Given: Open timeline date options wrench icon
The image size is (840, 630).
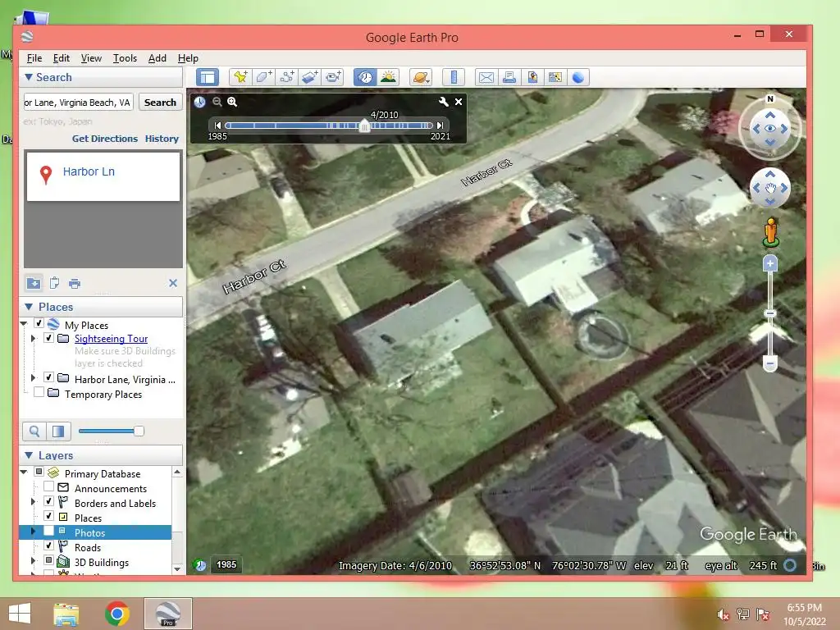Looking at the screenshot, I should 444,102.
